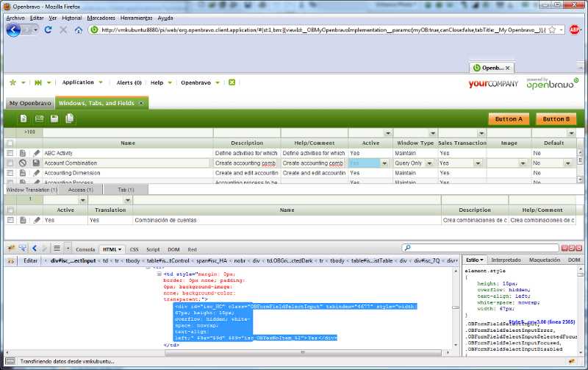This screenshot has height=370, width=588.
Task: Click the pencil edit icon for ABC Activity
Action: [x=36, y=153]
